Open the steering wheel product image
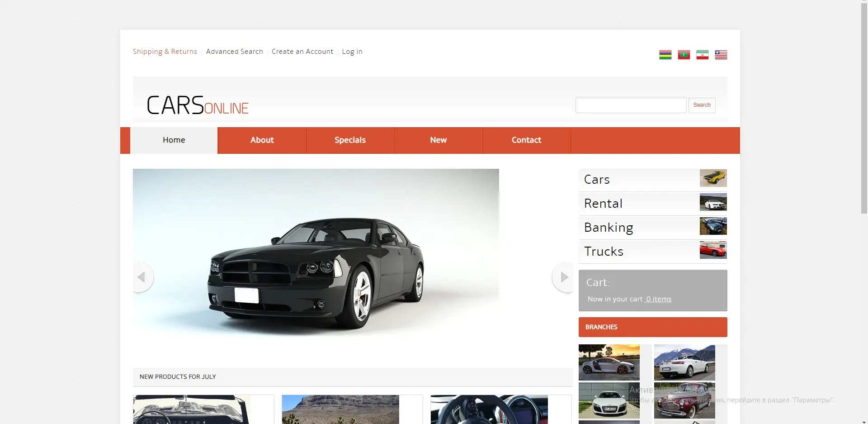Screen dimensions: 868x424 pyautogui.click(x=489, y=410)
